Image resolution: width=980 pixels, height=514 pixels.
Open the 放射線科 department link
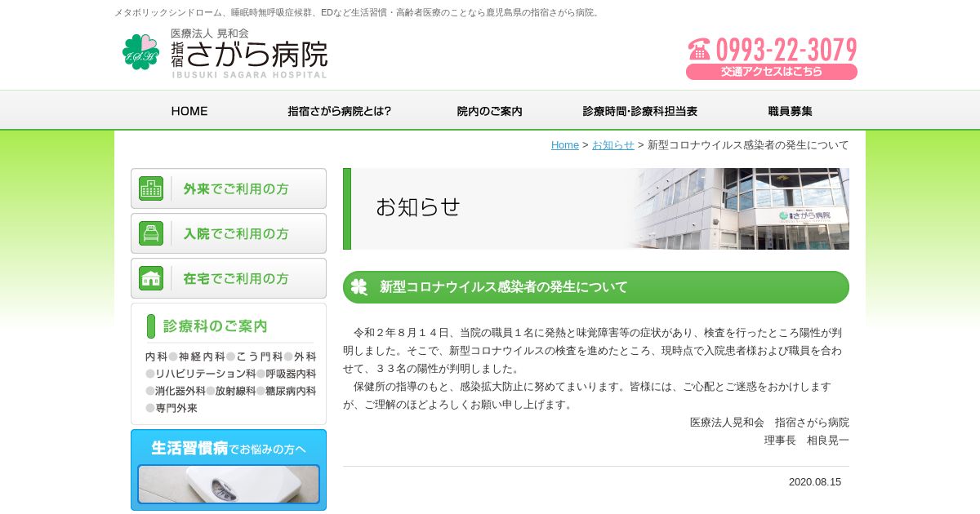coord(235,391)
